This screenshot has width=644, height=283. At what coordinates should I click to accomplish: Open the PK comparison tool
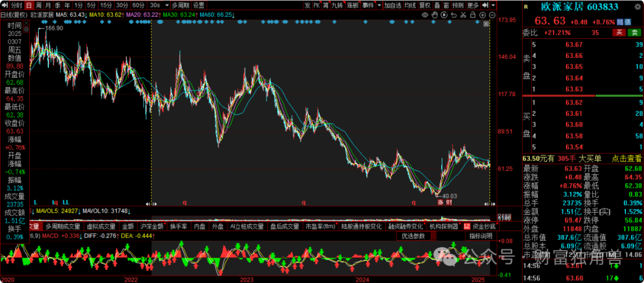click(x=317, y=5)
